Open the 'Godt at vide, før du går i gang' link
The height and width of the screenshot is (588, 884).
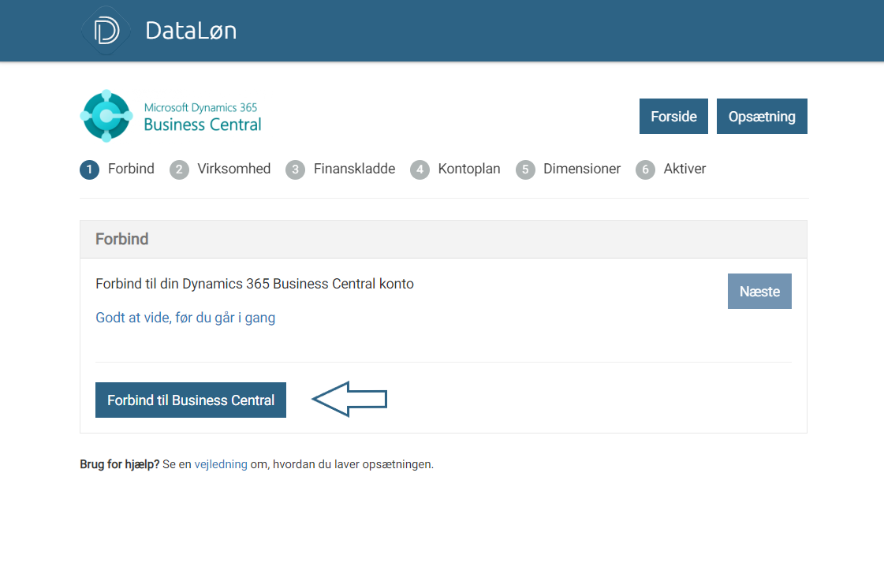(185, 318)
